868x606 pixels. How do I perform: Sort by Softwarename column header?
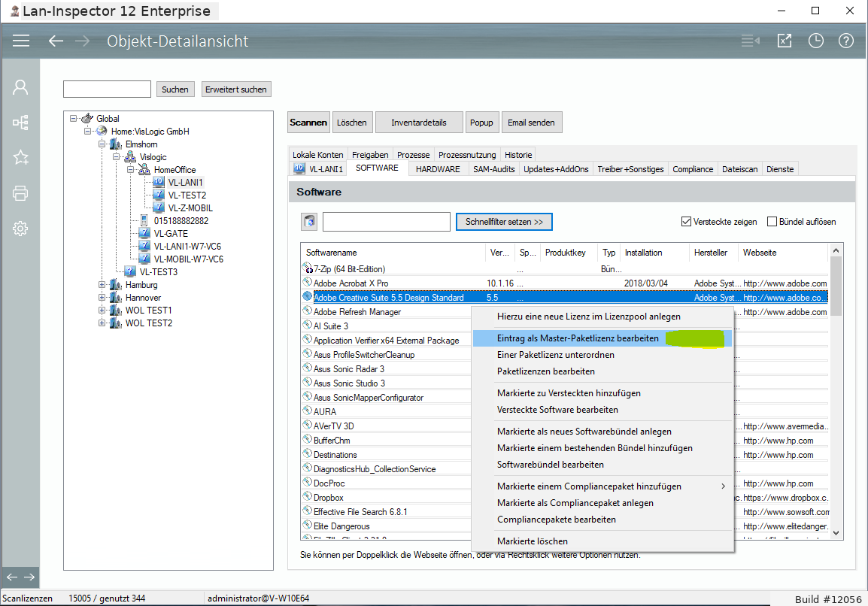[393, 253]
